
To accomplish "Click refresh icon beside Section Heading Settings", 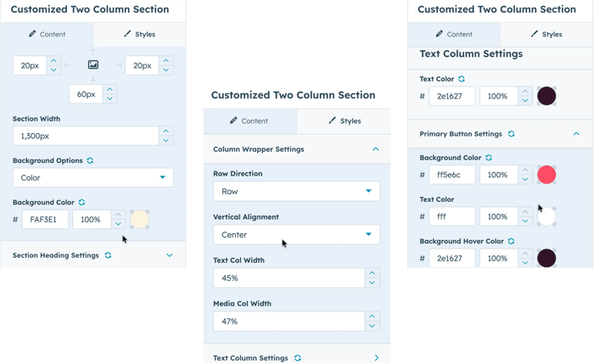I will pyautogui.click(x=108, y=255).
